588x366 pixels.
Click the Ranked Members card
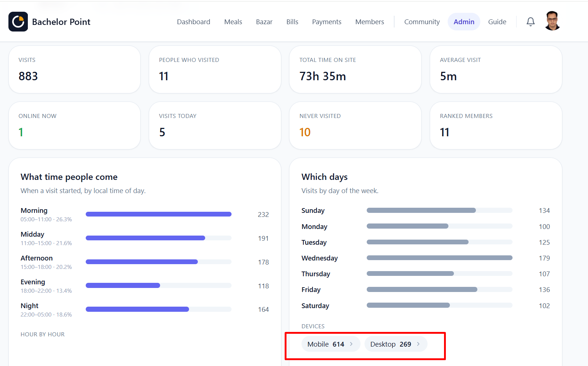pyautogui.click(x=496, y=125)
